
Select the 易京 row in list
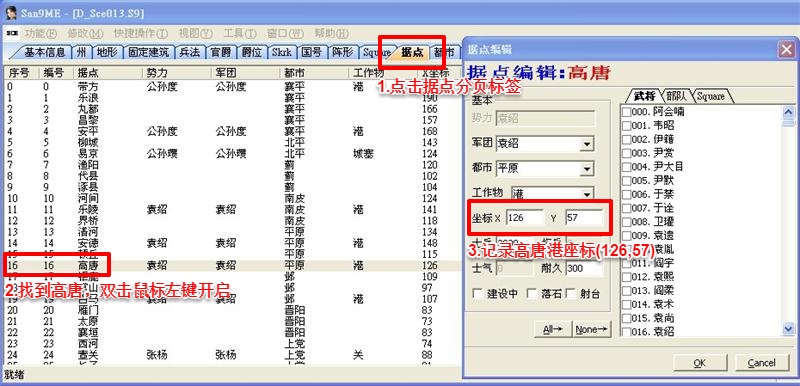pos(232,153)
